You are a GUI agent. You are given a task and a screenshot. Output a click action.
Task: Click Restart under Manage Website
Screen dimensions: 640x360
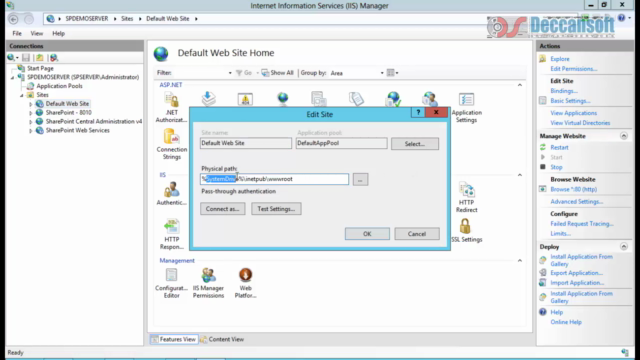point(559,147)
